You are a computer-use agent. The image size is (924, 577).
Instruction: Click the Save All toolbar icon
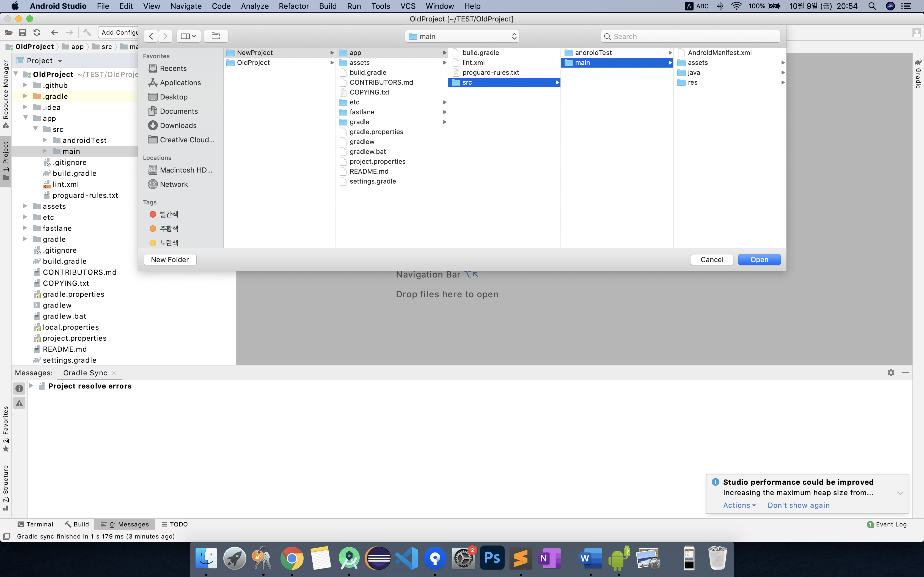click(23, 32)
